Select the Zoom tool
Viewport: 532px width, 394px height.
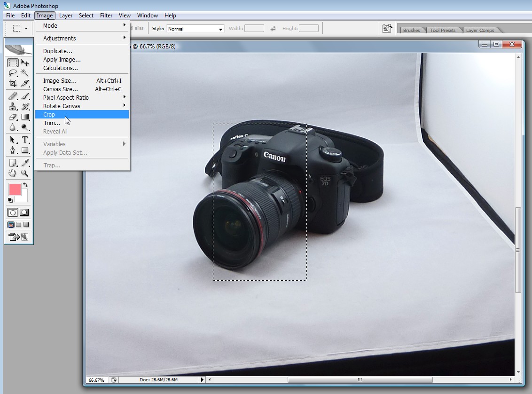pos(25,173)
